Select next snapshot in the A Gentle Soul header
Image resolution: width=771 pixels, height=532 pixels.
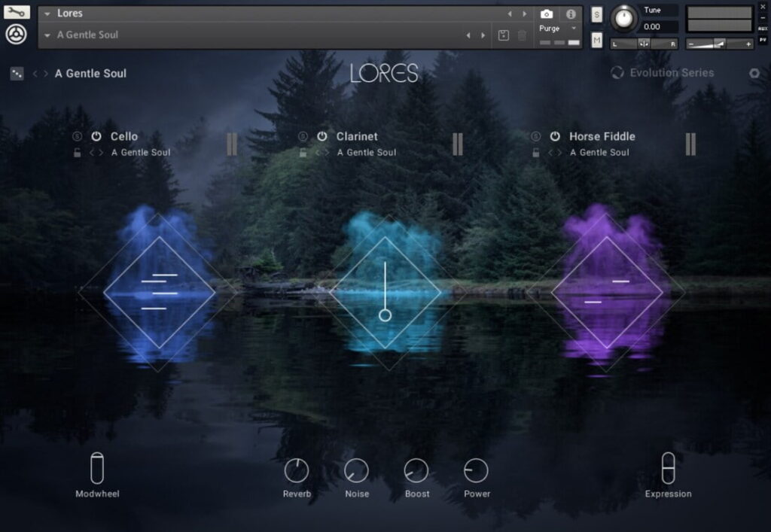(x=483, y=35)
